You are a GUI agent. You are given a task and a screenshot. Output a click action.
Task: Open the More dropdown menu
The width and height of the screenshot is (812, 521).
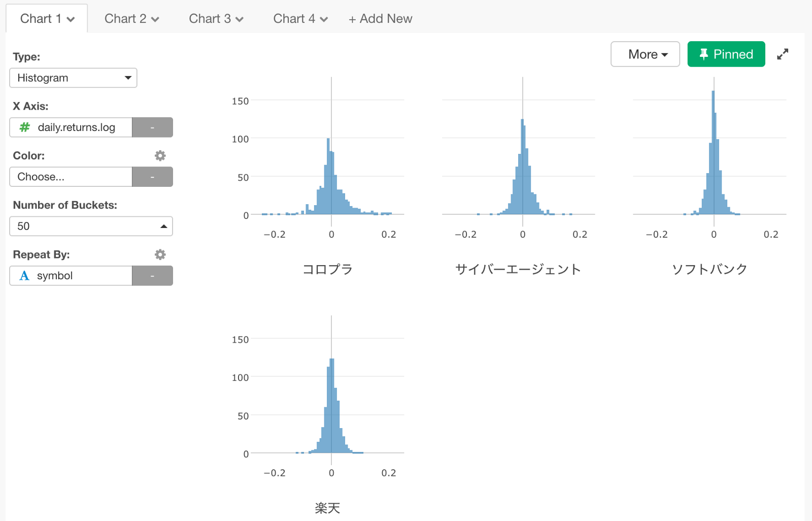[645, 54]
